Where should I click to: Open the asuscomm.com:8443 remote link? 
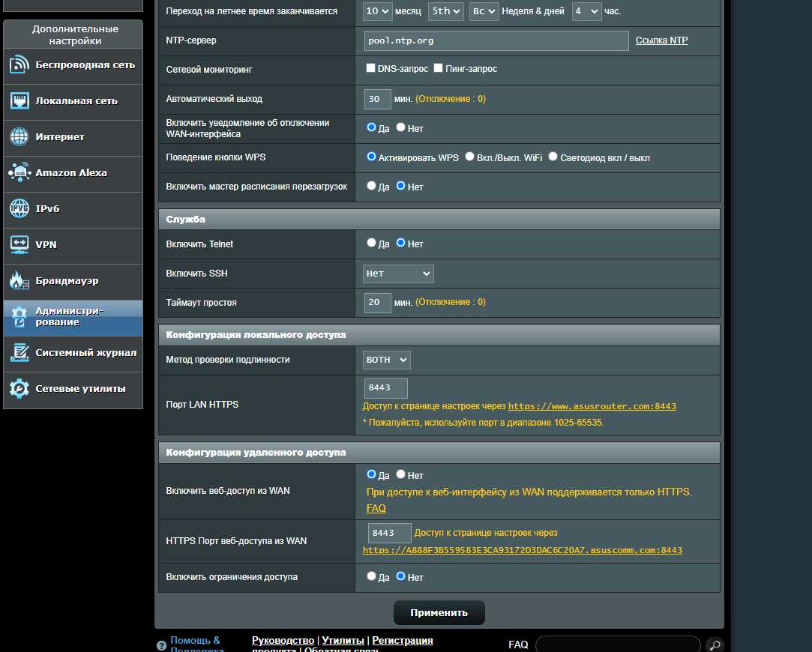[523, 550]
